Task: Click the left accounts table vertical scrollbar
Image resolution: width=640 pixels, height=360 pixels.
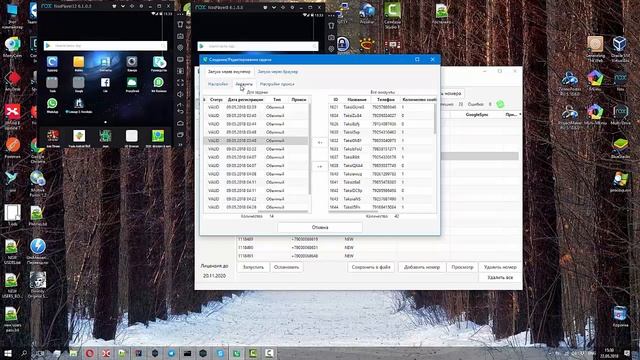Action: [310, 149]
